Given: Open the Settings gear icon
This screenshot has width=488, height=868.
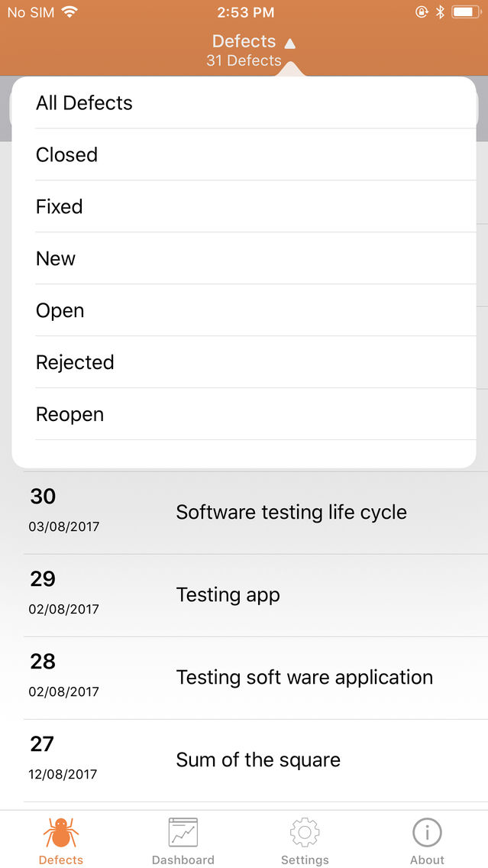Looking at the screenshot, I should pyautogui.click(x=305, y=832).
